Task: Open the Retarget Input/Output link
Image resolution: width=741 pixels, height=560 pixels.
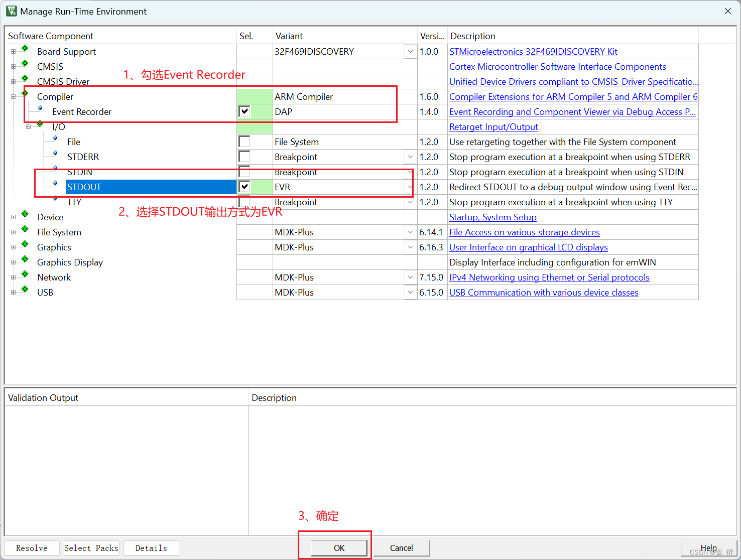Action: tap(493, 126)
